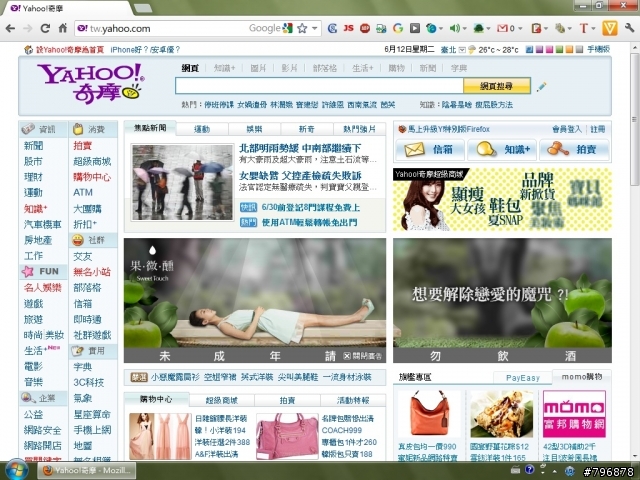Click the 會員登入 login link
Image resolution: width=640 pixels, height=480 pixels.
pyautogui.click(x=567, y=129)
